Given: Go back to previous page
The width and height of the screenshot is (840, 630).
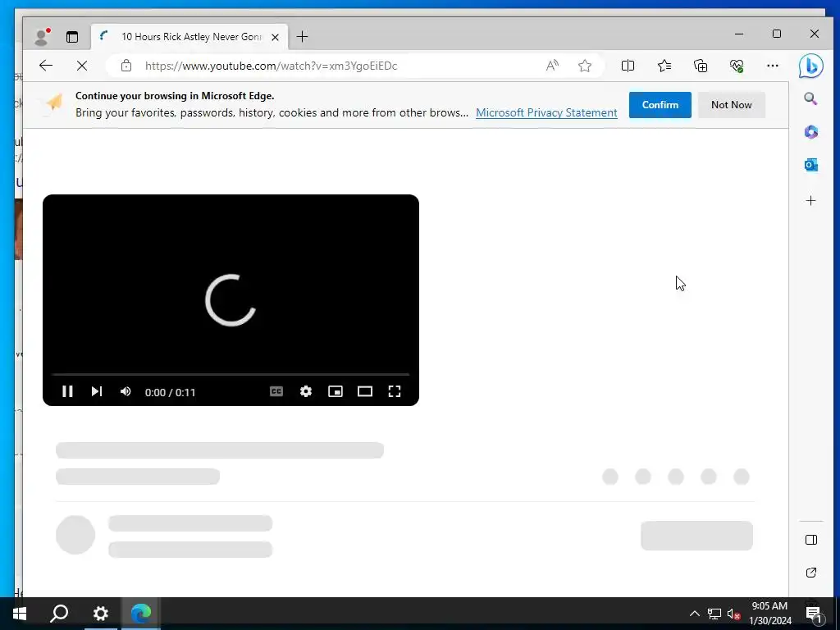Looking at the screenshot, I should [46, 66].
